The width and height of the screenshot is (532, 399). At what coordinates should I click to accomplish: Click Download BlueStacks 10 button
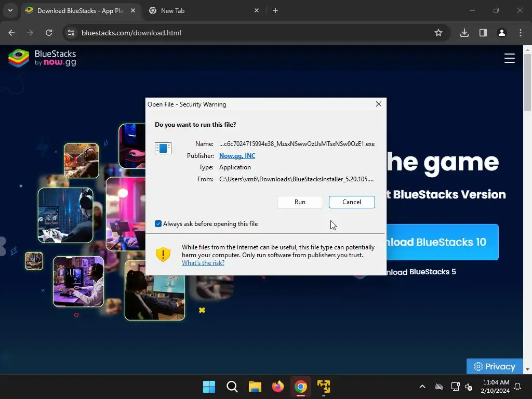[443, 242]
